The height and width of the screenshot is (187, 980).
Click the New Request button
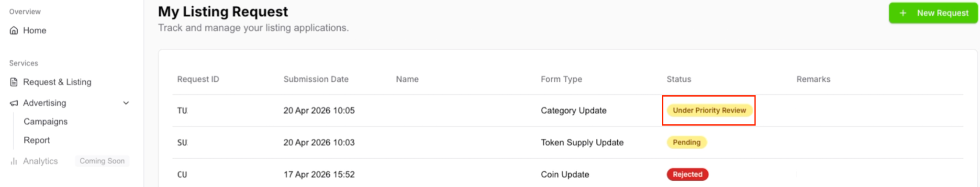point(933,13)
